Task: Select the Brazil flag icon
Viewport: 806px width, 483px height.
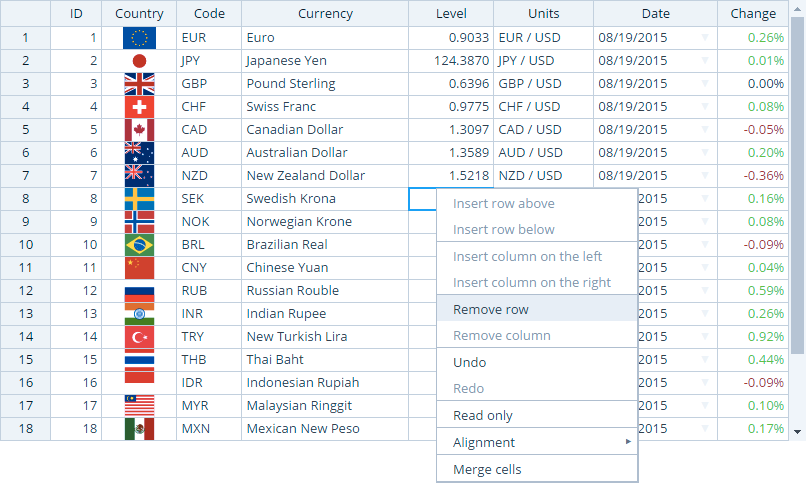Action: [139, 245]
